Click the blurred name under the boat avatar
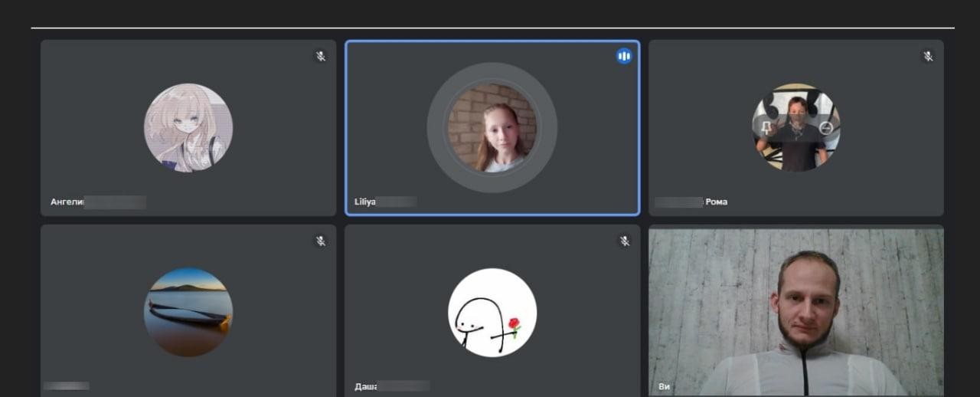The height and width of the screenshot is (397, 980). pyautogui.click(x=67, y=386)
